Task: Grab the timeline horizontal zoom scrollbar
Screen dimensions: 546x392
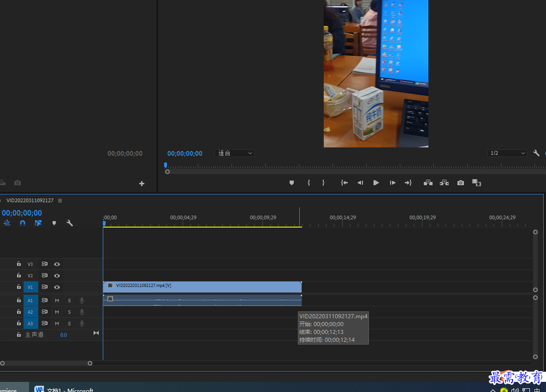Action: click(46, 363)
